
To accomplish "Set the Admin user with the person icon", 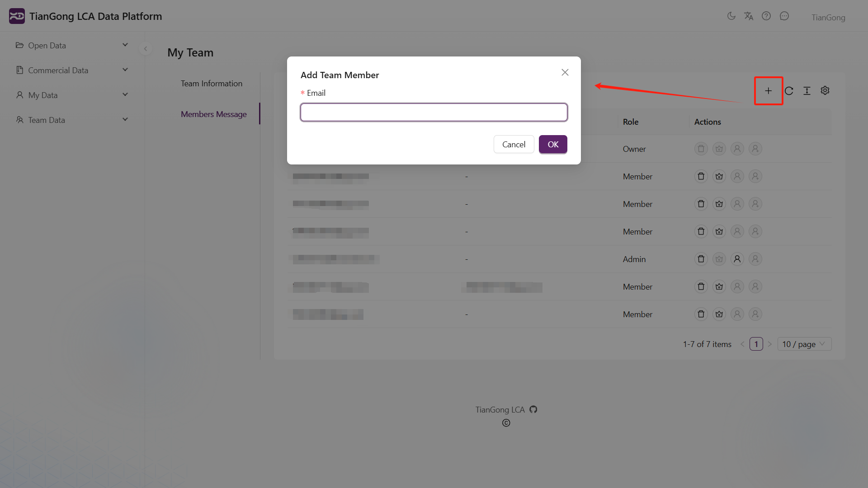I will tap(737, 259).
